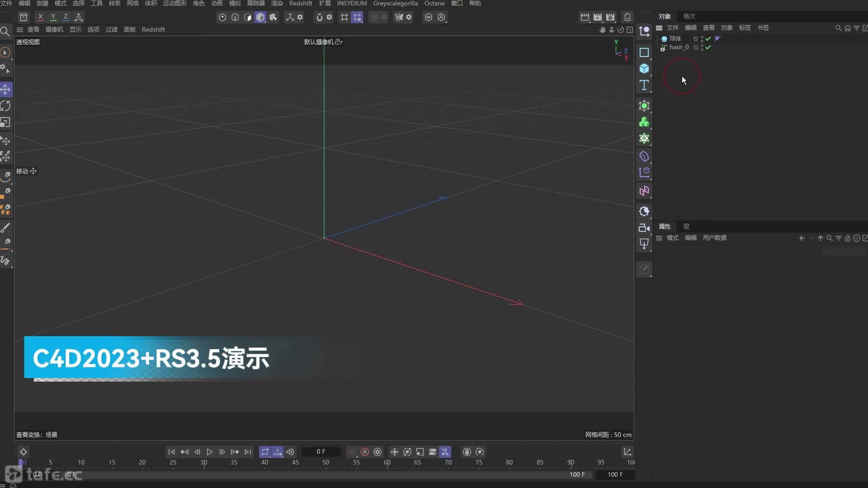868x488 pixels.
Task: Click the Camera object icon
Action: point(644,228)
